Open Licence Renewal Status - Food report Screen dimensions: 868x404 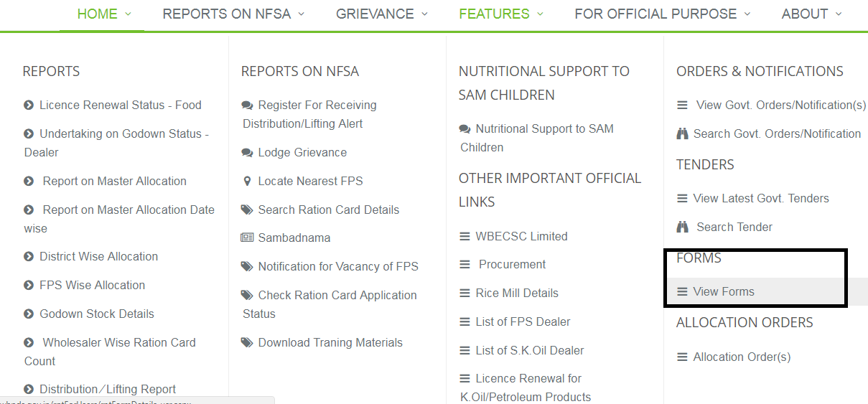coord(120,105)
